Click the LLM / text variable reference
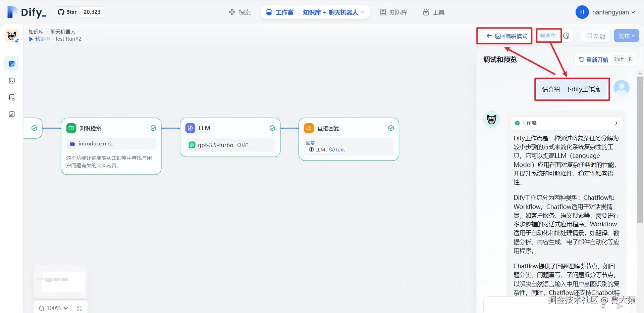644x313 pixels. point(327,150)
